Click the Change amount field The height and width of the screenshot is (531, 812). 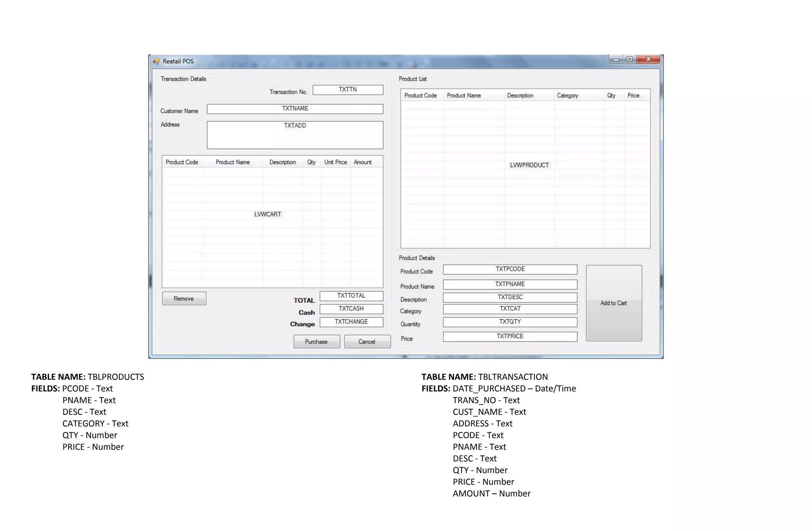[351, 322]
